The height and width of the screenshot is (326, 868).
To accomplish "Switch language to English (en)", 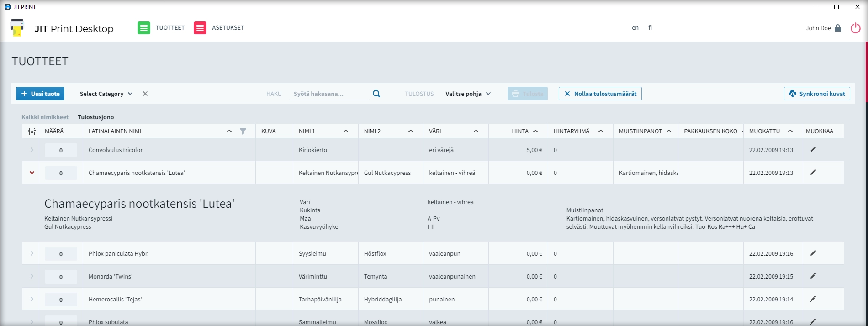I will pyautogui.click(x=635, y=28).
